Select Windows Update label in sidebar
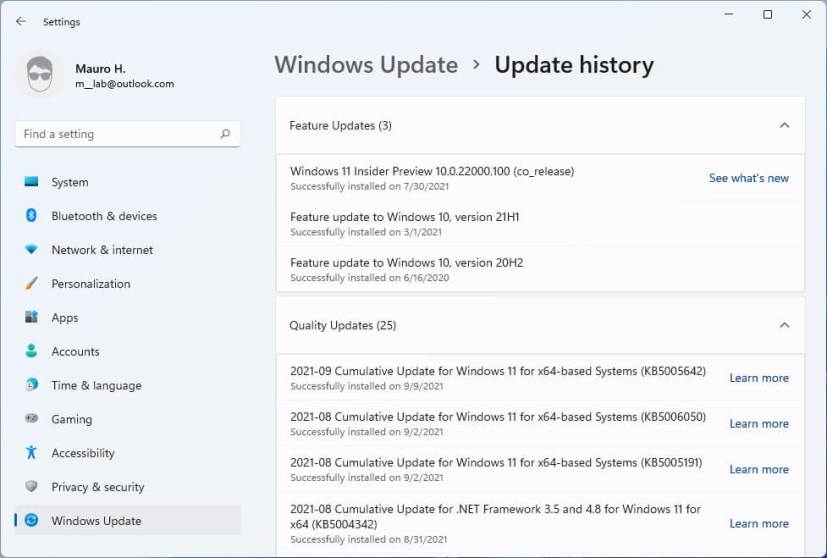Image resolution: width=827 pixels, height=558 pixels. (96, 521)
